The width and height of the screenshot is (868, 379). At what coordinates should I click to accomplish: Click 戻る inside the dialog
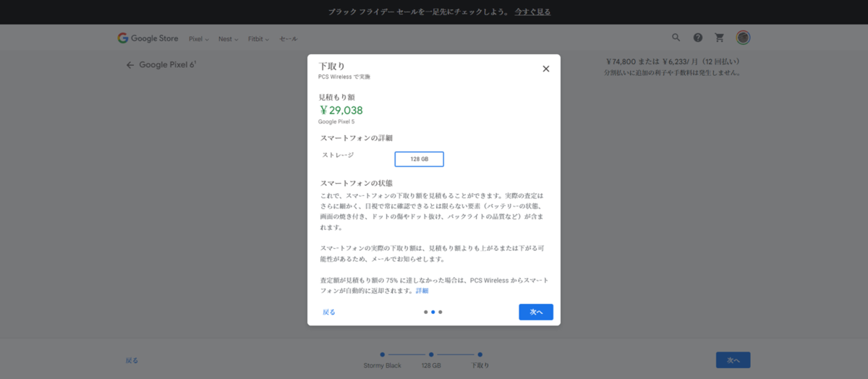[x=329, y=312]
